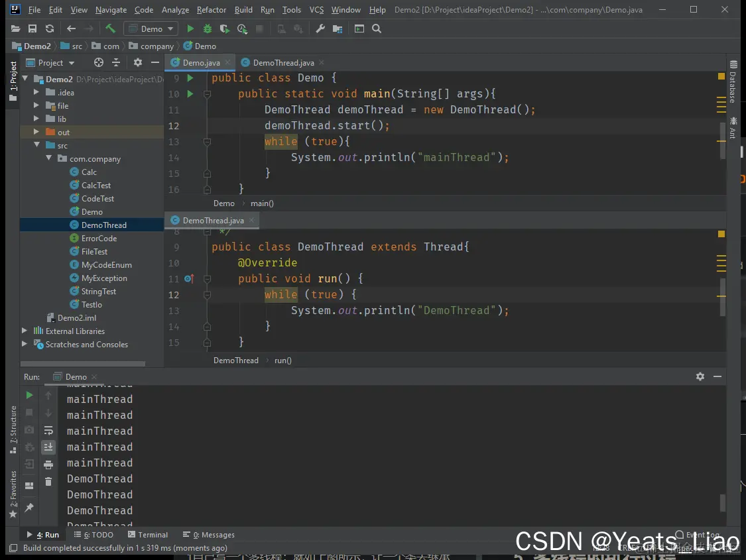Open Project view selector dropdown
Image resolution: width=746 pixels, height=560 pixels.
pos(50,62)
